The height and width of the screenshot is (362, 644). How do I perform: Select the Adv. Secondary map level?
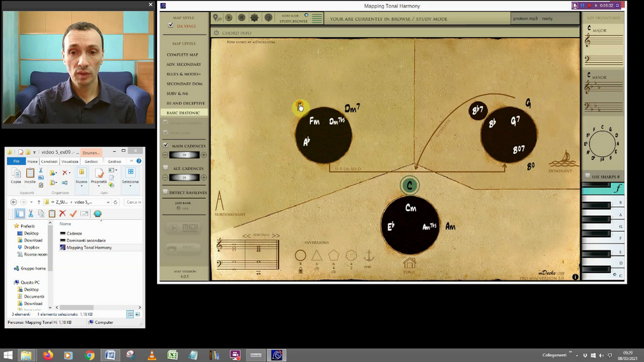point(184,65)
